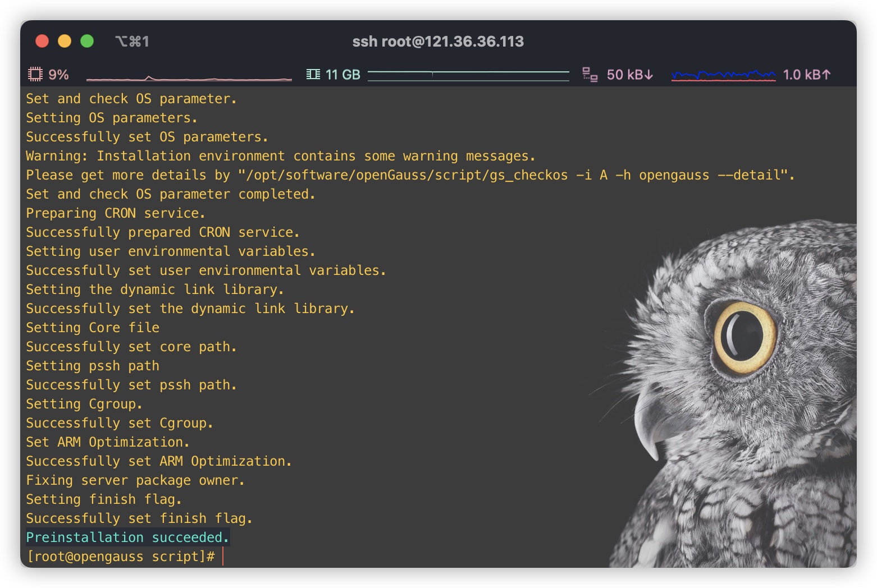Click the network icon beside 50 kB
This screenshot has width=877, height=588.
point(590,74)
